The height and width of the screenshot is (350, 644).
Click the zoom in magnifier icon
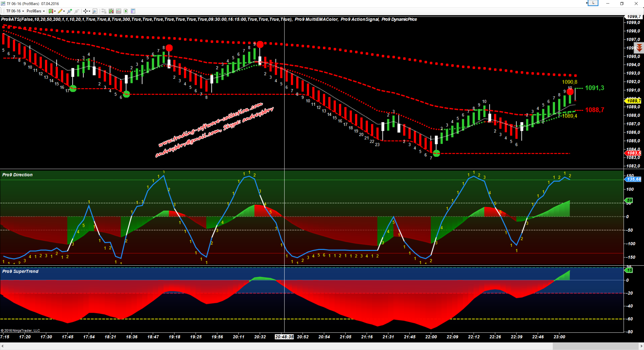(69, 11)
